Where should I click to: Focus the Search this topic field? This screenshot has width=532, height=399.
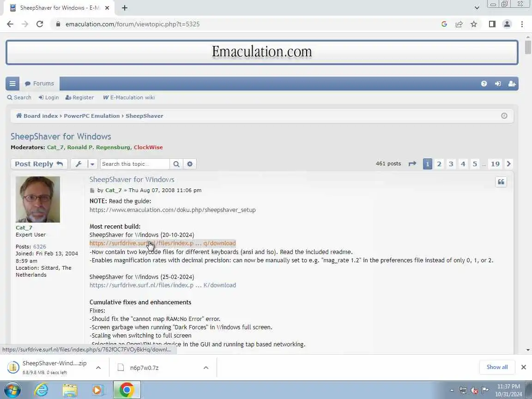point(135,164)
